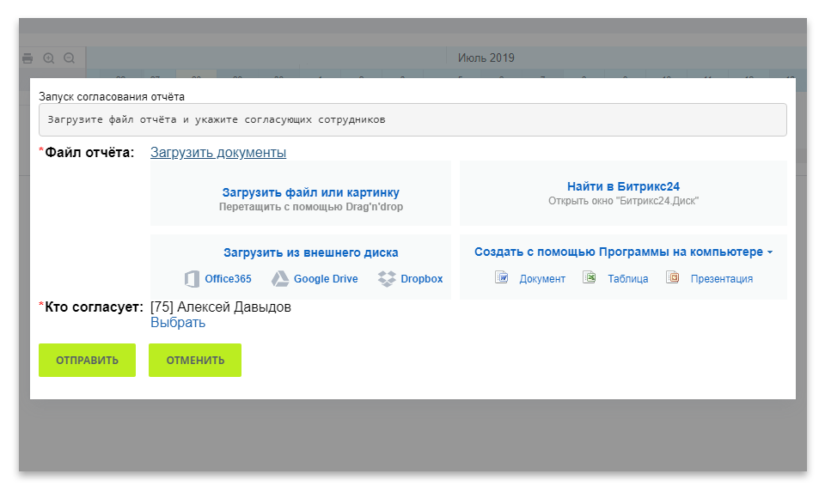Viewport: 825px width, 504px height.
Task: Click the Excel table icon
Action: tap(590, 277)
